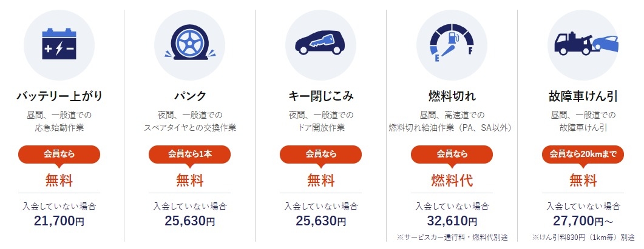Click the 燃料代 member price text
644x249 pixels.
point(452,180)
